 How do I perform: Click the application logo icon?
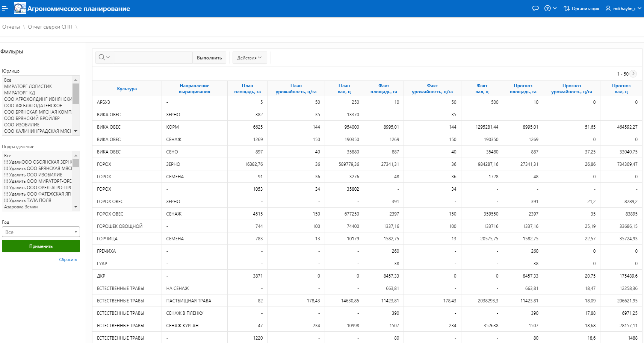click(x=20, y=8)
